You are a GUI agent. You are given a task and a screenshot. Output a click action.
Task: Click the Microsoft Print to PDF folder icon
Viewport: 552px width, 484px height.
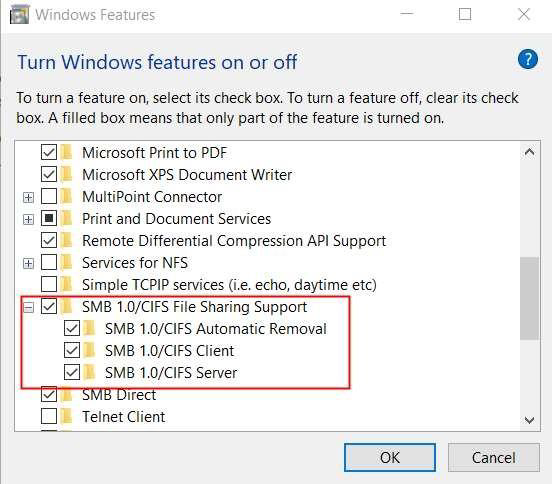pos(66,152)
